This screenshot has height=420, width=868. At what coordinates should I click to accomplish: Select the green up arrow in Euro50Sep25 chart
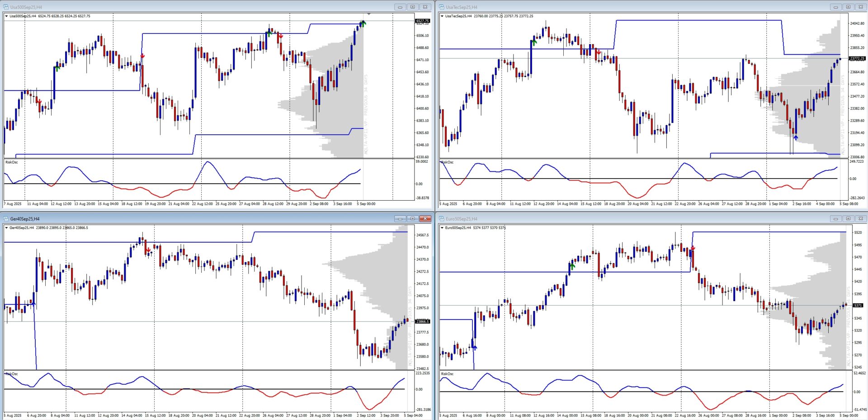click(572, 266)
